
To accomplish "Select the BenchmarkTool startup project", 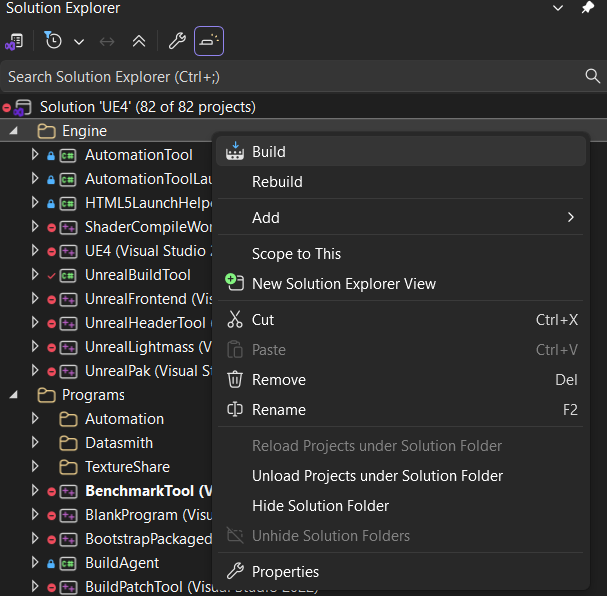I will tap(149, 491).
